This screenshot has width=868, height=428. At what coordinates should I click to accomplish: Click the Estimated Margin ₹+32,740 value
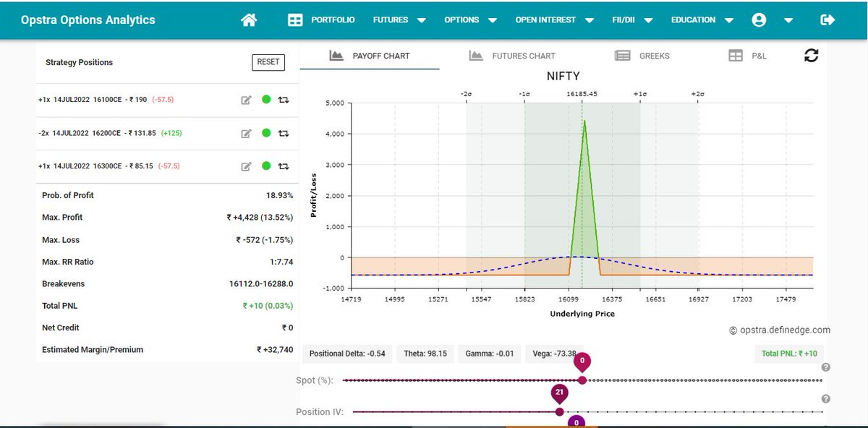point(275,350)
